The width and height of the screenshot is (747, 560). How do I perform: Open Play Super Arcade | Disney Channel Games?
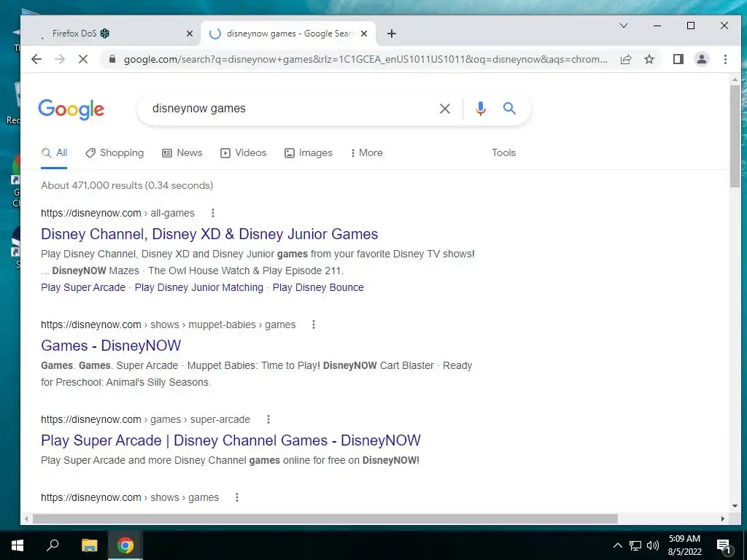(231, 440)
